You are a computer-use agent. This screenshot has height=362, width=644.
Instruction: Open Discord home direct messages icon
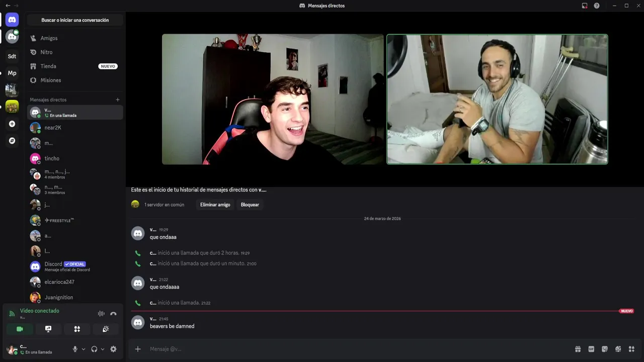pos(12,20)
